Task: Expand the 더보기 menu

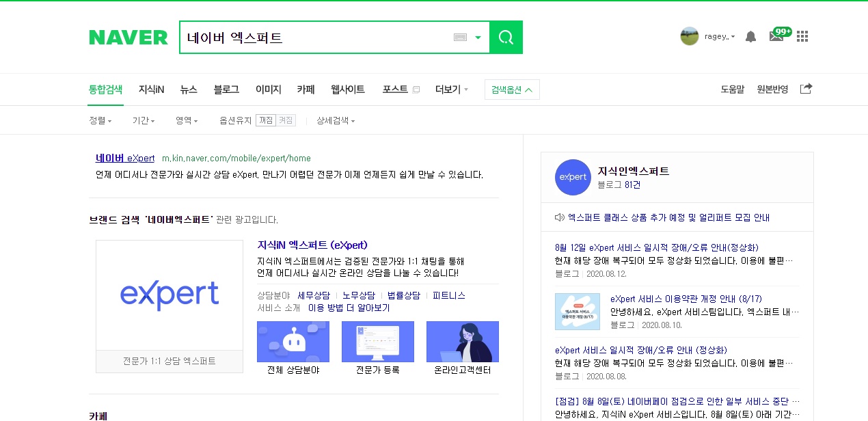Action: 451,90
